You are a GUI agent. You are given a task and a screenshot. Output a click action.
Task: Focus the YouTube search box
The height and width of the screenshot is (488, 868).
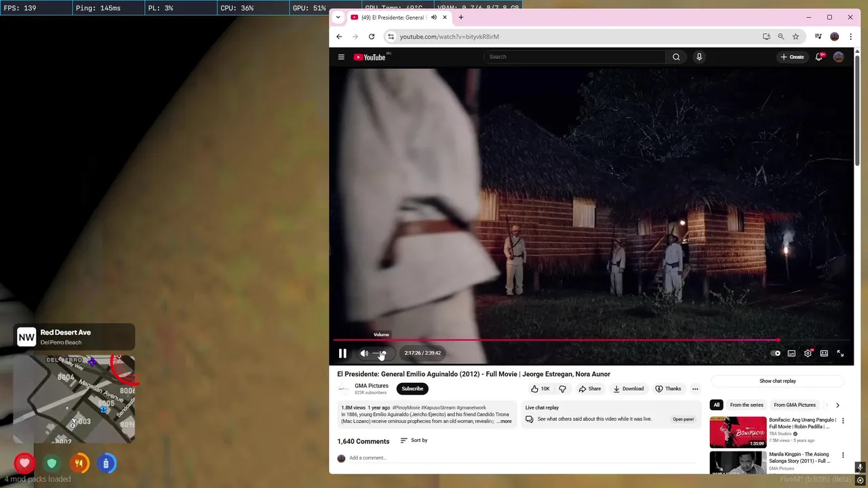click(574, 57)
